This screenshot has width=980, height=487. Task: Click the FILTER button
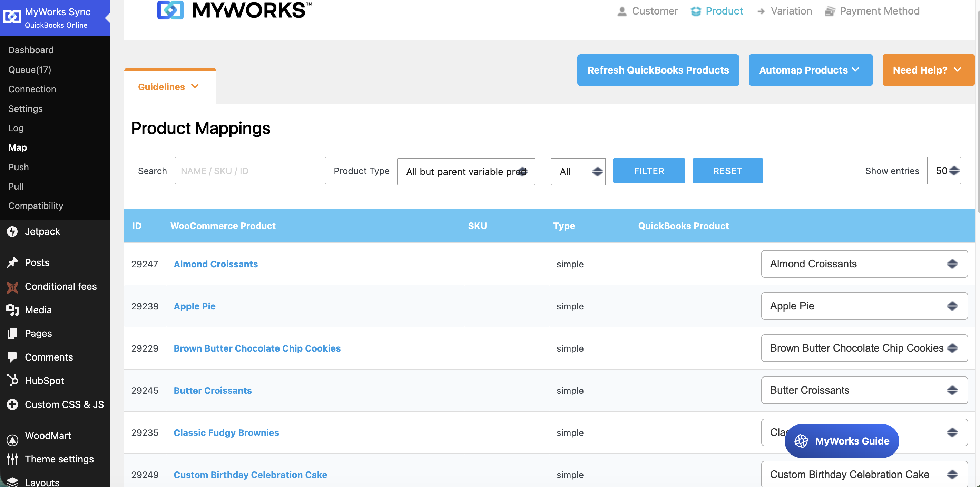649,171
